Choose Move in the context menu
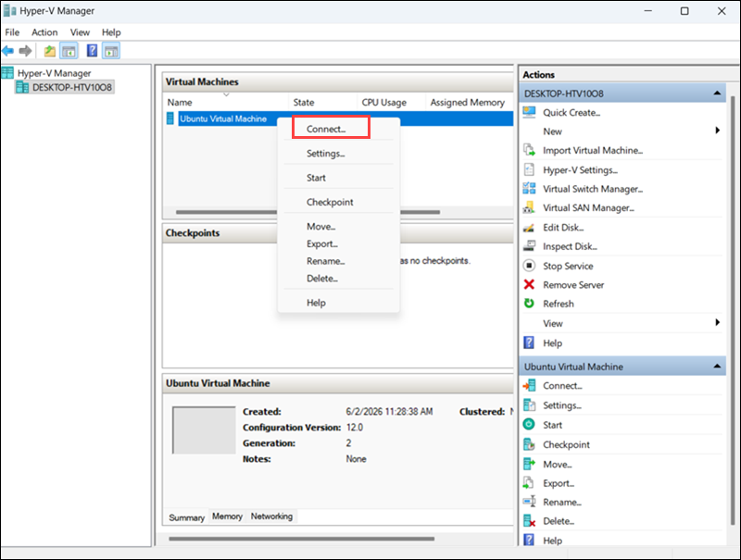 click(x=338, y=227)
